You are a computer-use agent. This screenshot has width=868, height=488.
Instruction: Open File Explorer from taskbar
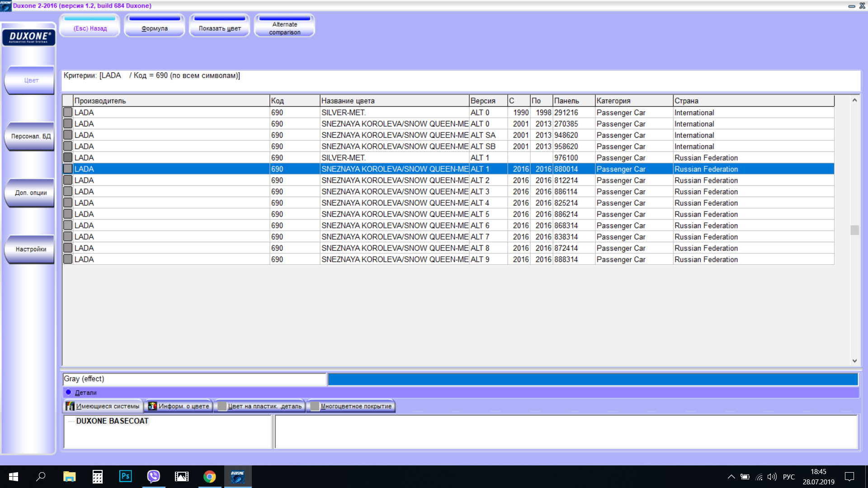tap(69, 477)
